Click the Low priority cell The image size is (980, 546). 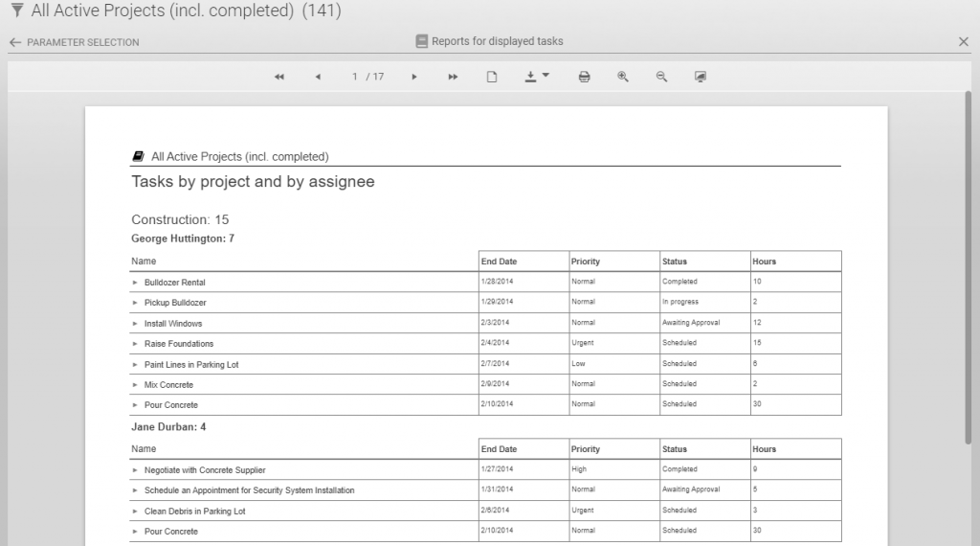[x=578, y=363]
